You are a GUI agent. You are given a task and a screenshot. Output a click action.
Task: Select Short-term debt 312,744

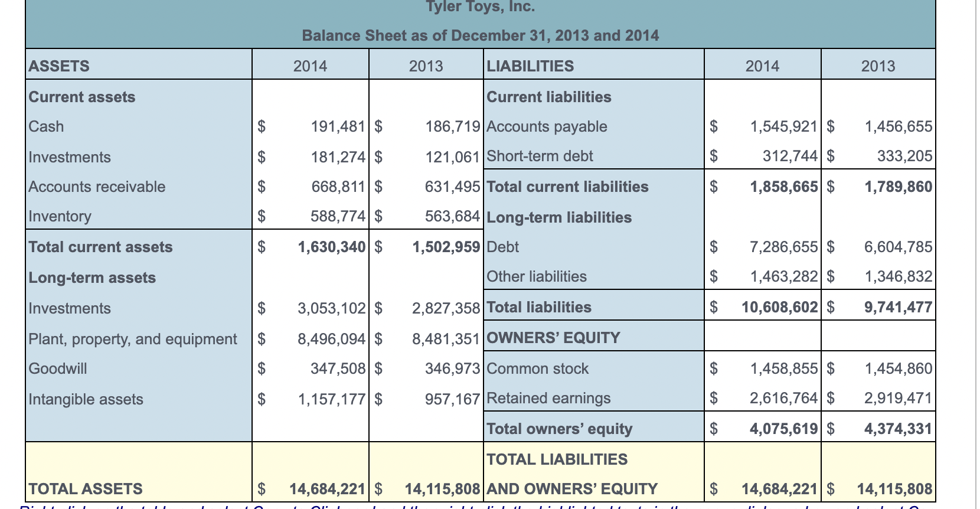click(x=790, y=156)
